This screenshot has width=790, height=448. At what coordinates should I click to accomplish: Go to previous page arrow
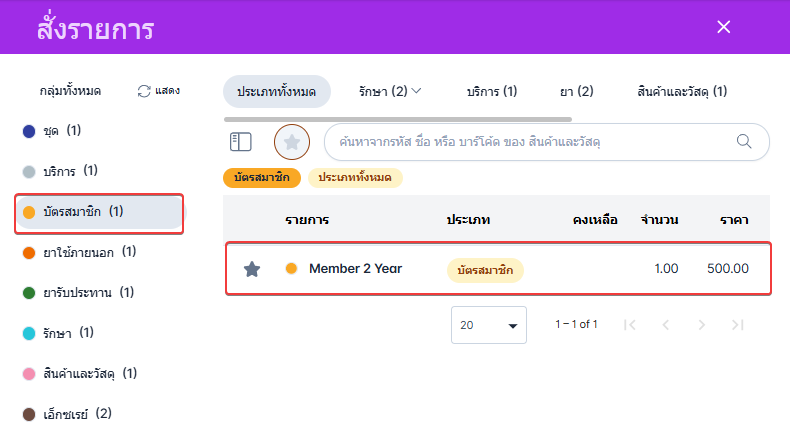pos(666,325)
